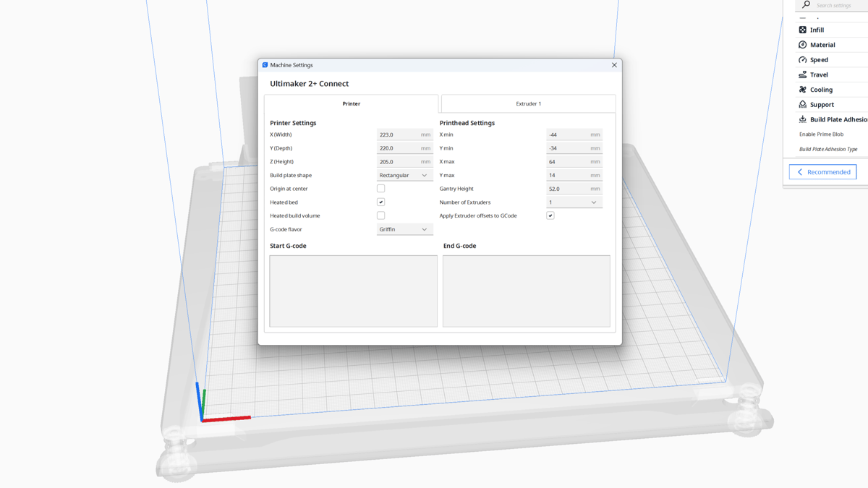868x488 pixels.
Task: Click the Y max value field
Action: pyautogui.click(x=574, y=175)
